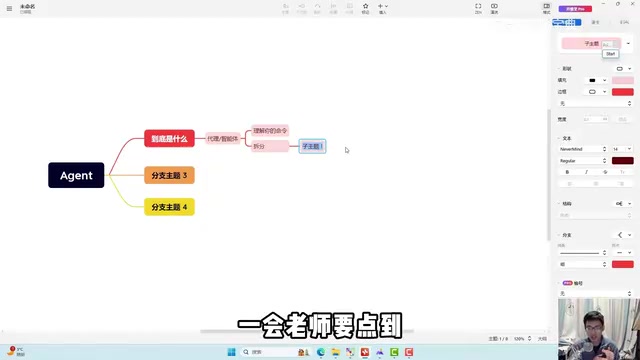
Task: Enter ZEN mode
Action: point(478,8)
